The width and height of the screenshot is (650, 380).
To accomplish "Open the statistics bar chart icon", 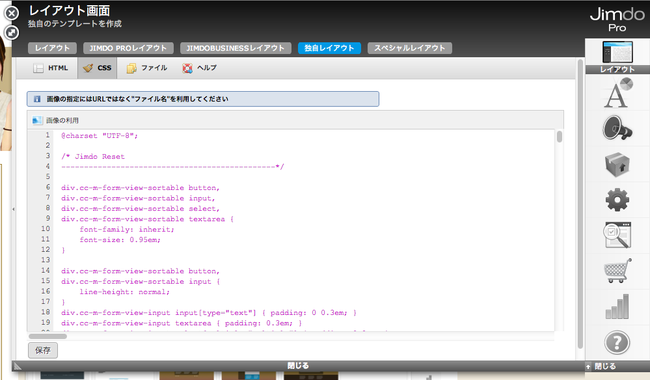I will [617, 307].
